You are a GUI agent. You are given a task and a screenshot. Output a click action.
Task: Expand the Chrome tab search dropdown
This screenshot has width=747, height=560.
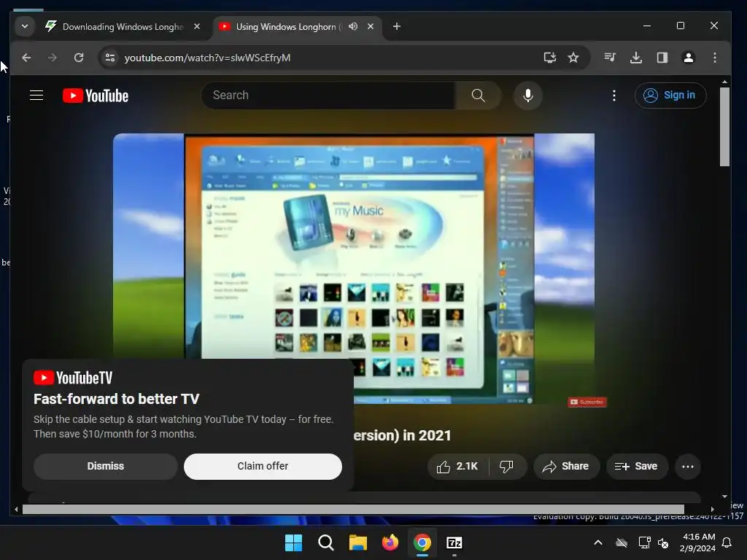[25, 26]
